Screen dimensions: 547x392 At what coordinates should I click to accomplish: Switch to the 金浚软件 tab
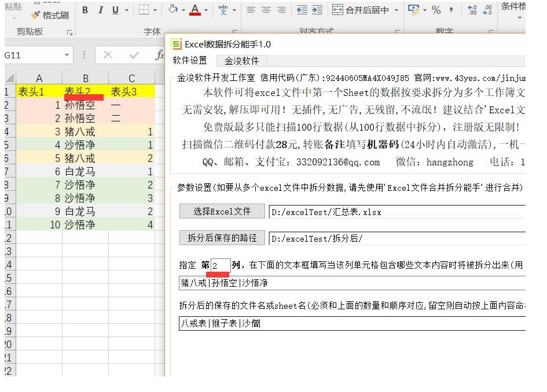point(242,61)
